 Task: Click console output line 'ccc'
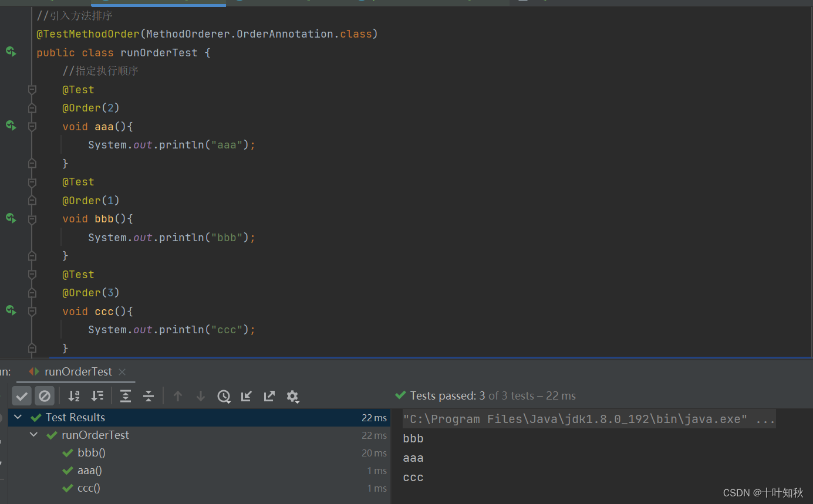413,478
